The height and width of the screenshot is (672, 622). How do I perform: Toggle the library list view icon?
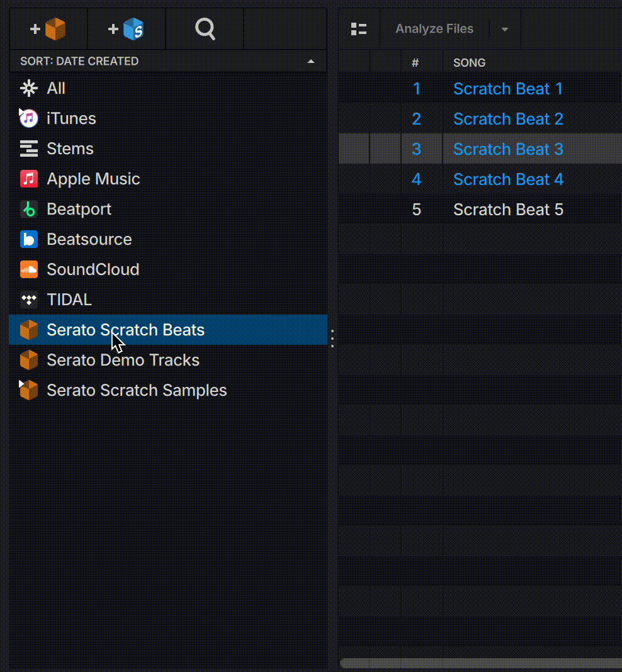359,29
